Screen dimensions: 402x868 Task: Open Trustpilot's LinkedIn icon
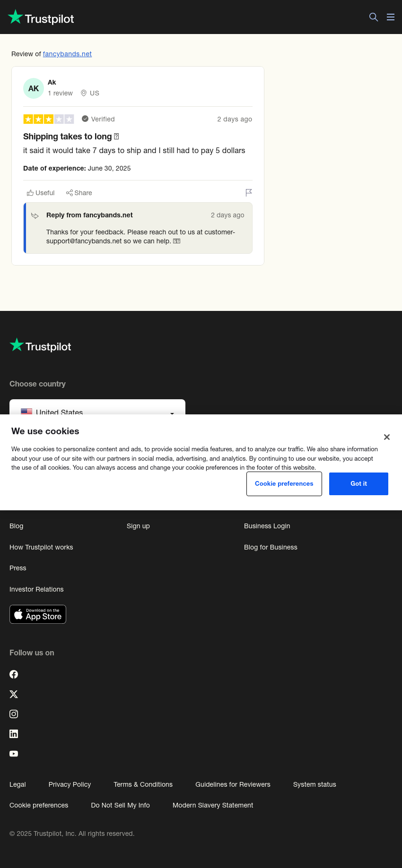(x=14, y=734)
